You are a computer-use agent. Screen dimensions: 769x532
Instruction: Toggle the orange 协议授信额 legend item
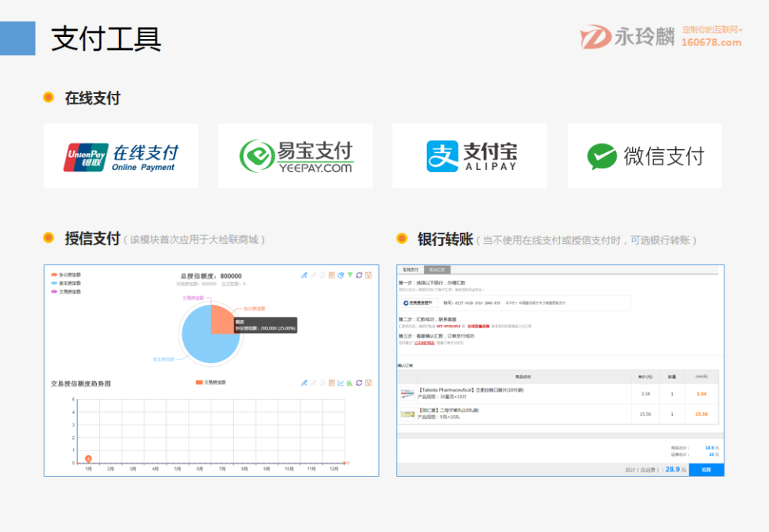coord(66,274)
